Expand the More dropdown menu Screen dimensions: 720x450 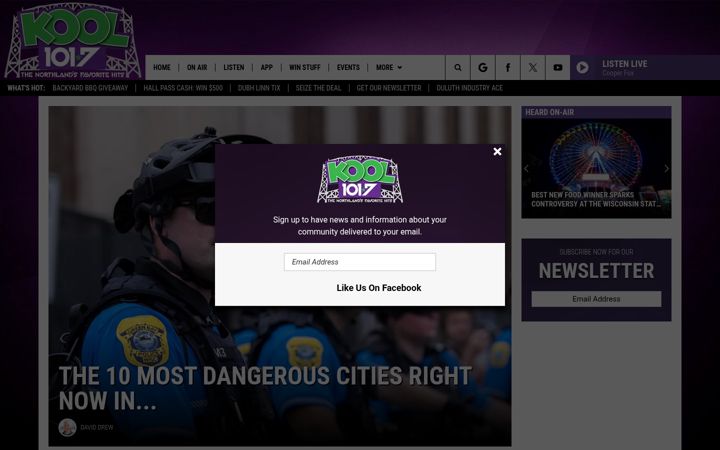point(388,68)
